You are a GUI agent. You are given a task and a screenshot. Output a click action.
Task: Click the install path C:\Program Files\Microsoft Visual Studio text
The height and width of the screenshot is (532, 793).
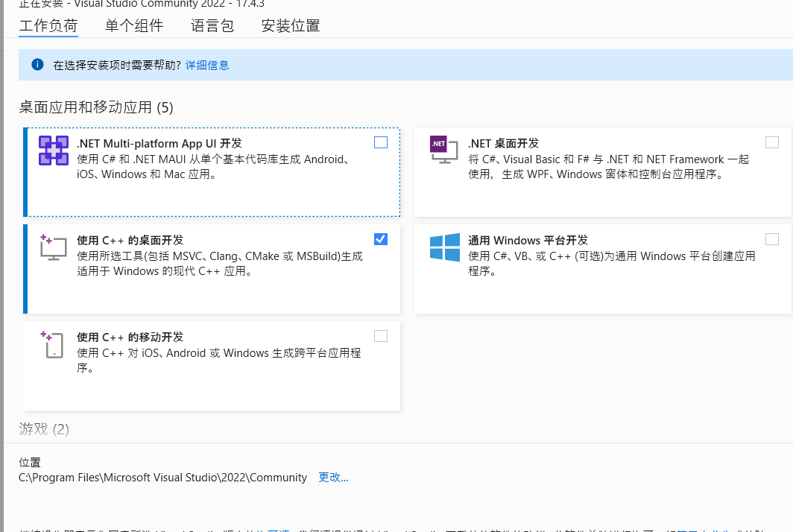tap(162, 478)
